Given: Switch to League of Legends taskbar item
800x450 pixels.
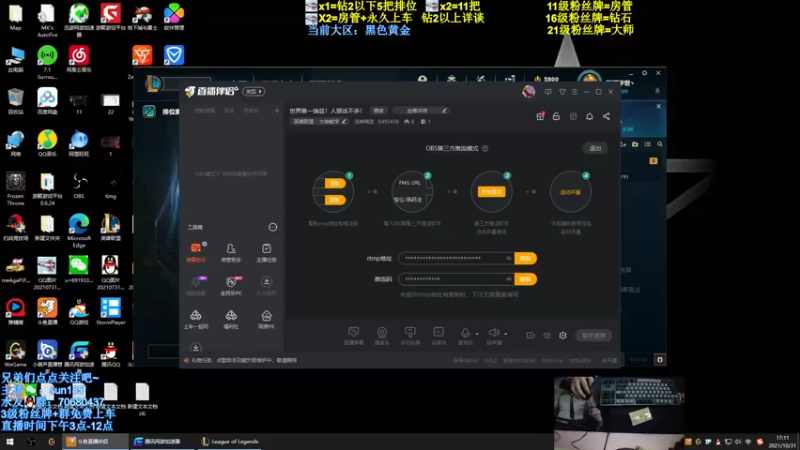Looking at the screenshot, I should tap(230, 441).
